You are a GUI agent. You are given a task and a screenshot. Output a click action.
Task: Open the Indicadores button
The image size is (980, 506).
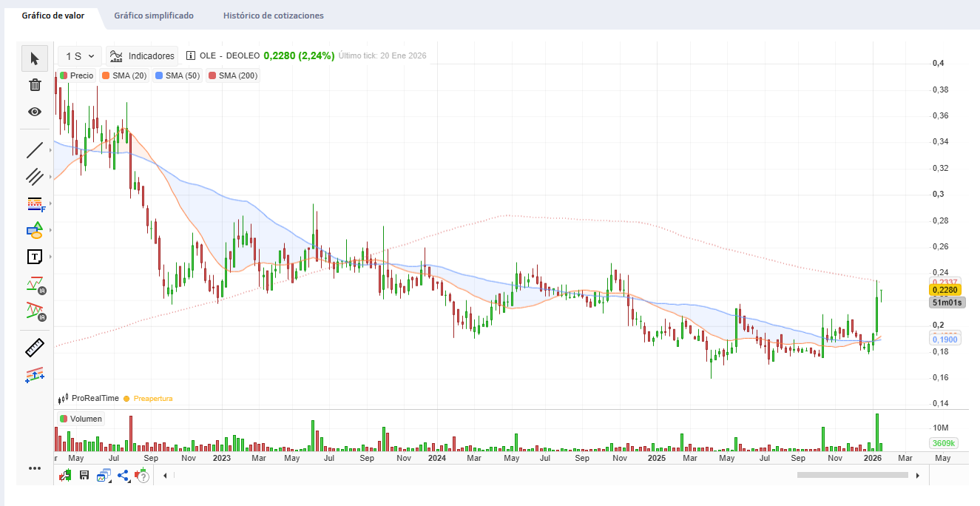(142, 55)
